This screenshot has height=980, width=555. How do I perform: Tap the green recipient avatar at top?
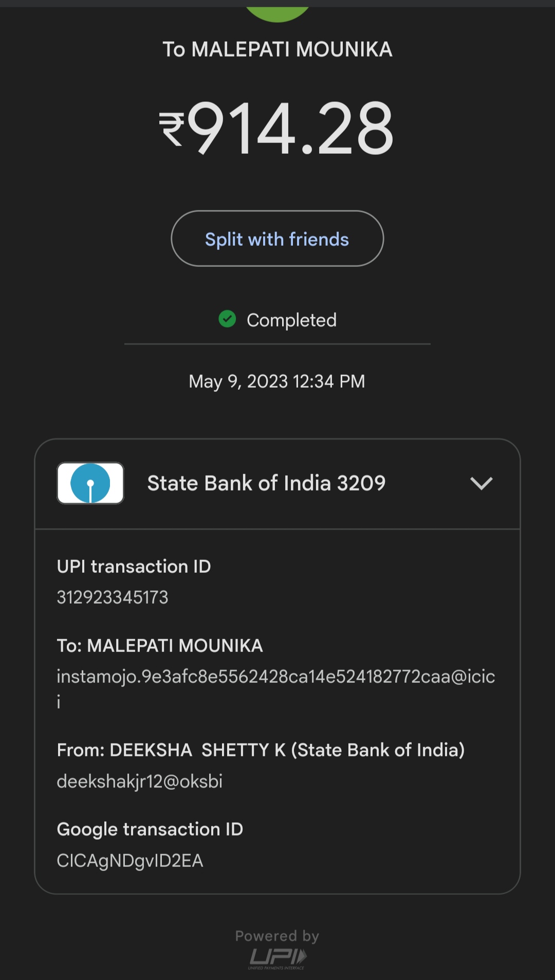pyautogui.click(x=277, y=13)
